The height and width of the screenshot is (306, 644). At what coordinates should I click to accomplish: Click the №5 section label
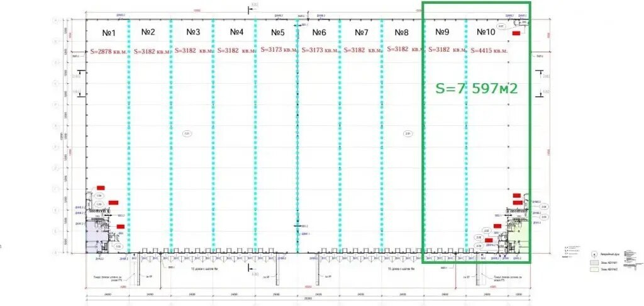pyautogui.click(x=278, y=32)
